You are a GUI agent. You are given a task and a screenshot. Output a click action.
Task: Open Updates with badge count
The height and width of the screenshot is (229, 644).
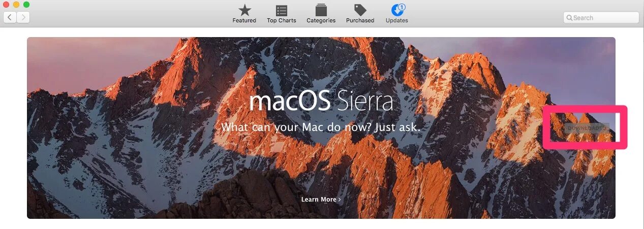[397, 14]
